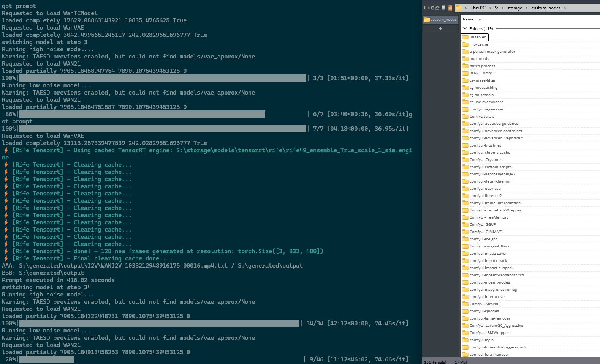
Task: Select the comfyui-impact-pack folder
Action: (488, 261)
